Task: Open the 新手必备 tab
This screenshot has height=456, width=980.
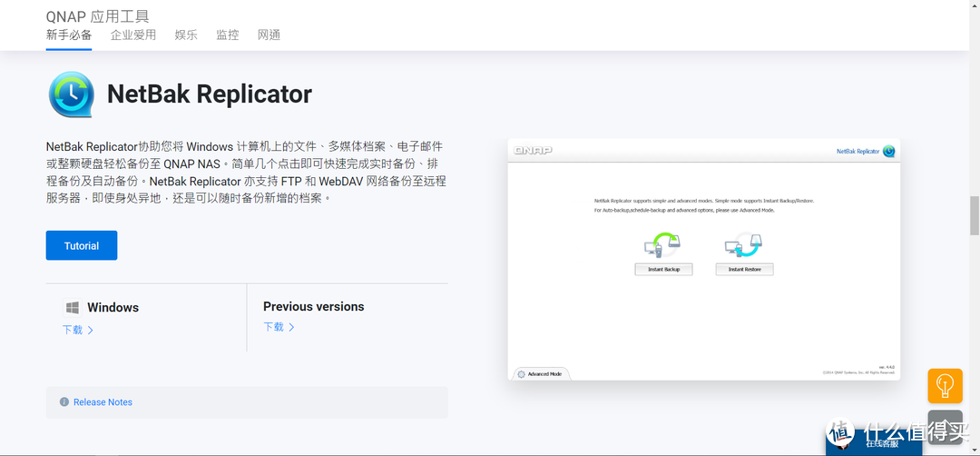Action: point(69,35)
